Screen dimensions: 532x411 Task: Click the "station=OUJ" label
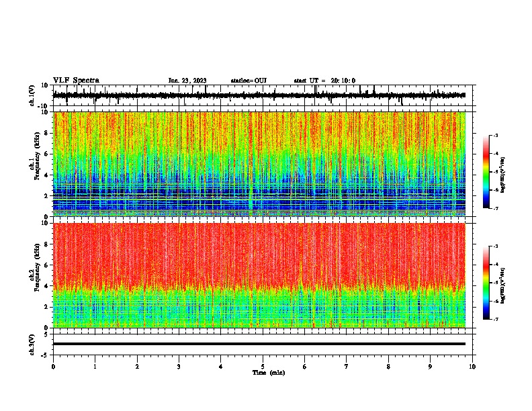(x=249, y=81)
